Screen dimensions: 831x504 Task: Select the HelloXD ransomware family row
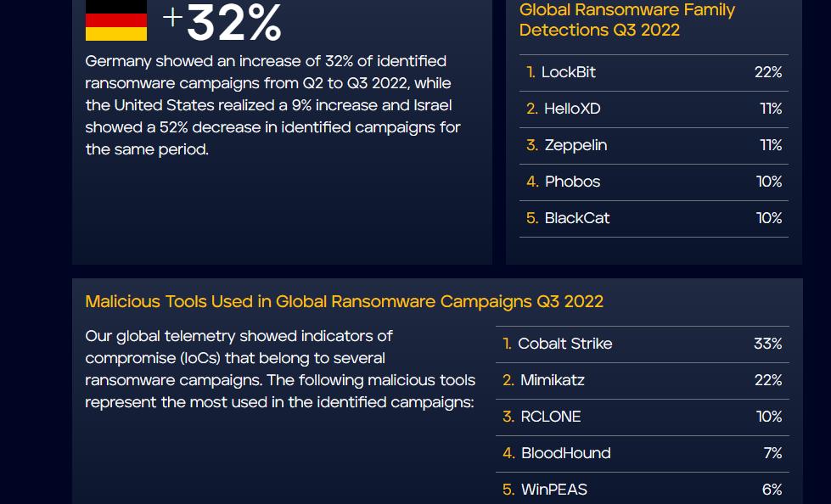(x=654, y=109)
